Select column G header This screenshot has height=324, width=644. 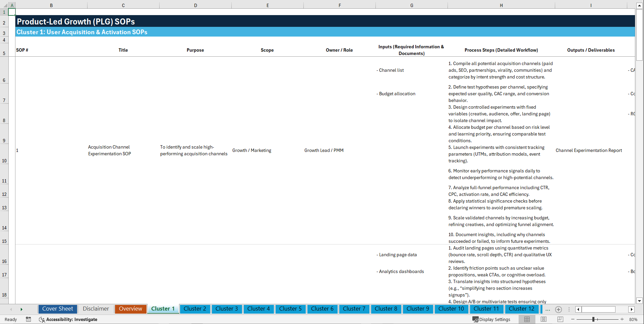pos(411,5)
